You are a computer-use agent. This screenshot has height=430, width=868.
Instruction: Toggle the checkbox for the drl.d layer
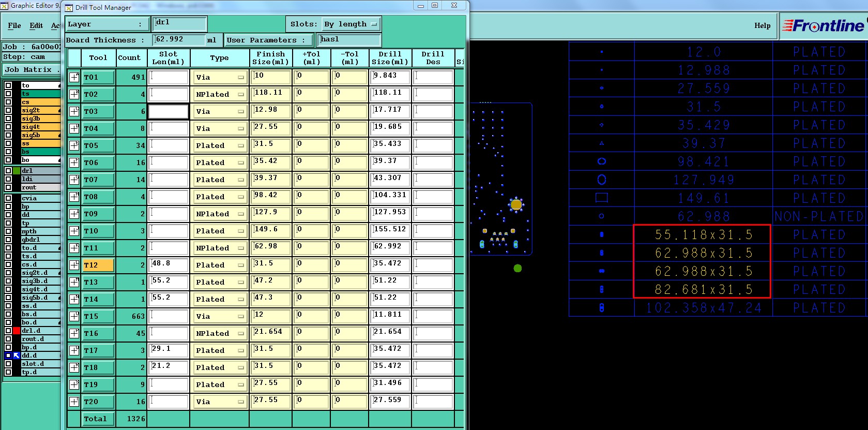[8, 331]
